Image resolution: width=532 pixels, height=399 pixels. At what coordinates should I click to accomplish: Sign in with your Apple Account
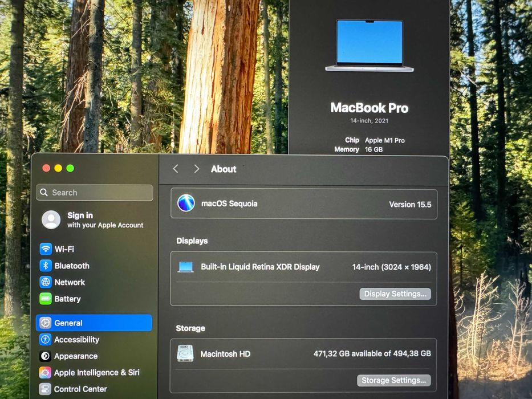click(92, 220)
